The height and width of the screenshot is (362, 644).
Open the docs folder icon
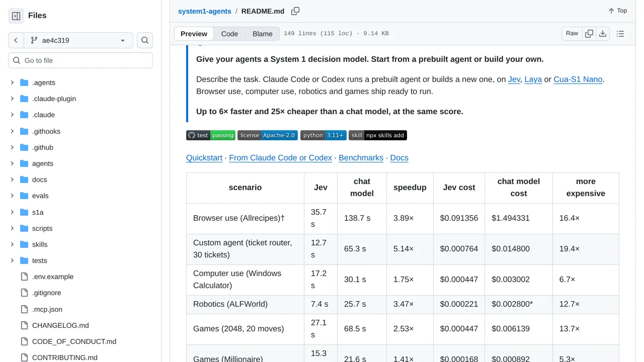[24, 179]
